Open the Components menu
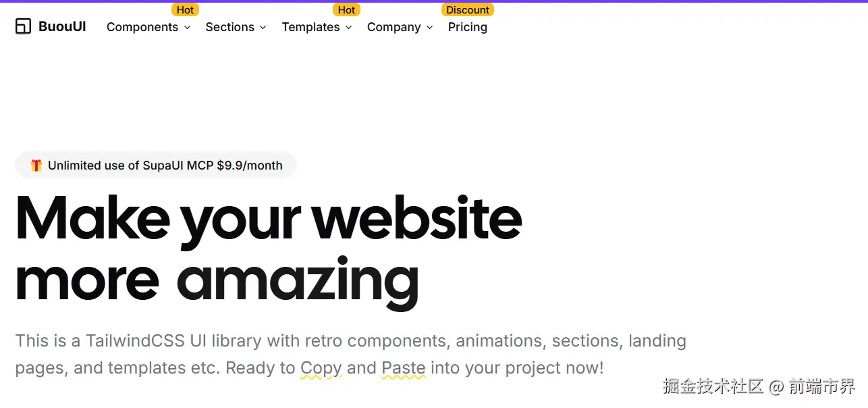The width and height of the screenshot is (868, 408). pyautogui.click(x=142, y=27)
